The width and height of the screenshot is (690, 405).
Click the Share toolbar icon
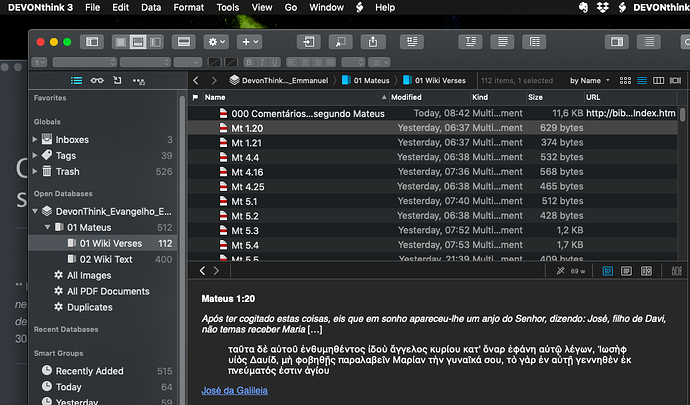point(374,42)
